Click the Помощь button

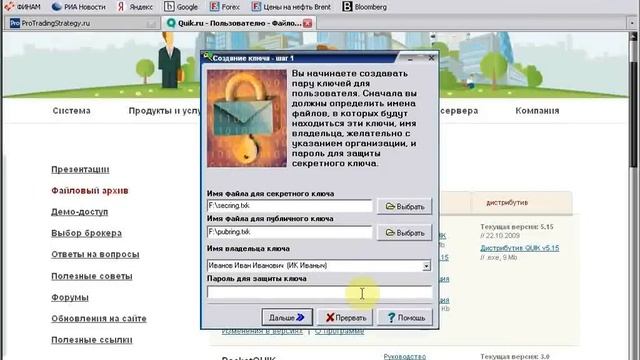(405, 317)
